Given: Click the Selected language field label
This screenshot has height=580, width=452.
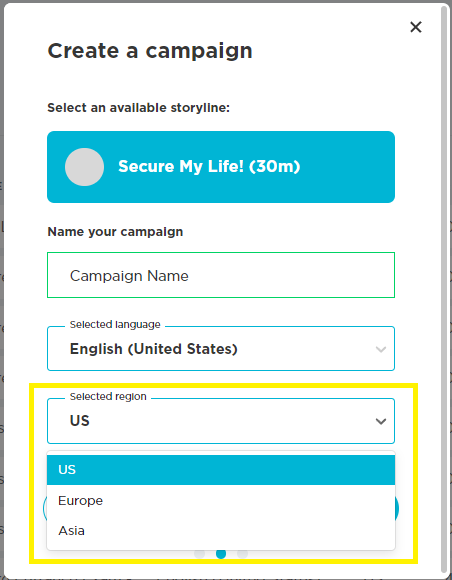Looking at the screenshot, I should coord(115,324).
